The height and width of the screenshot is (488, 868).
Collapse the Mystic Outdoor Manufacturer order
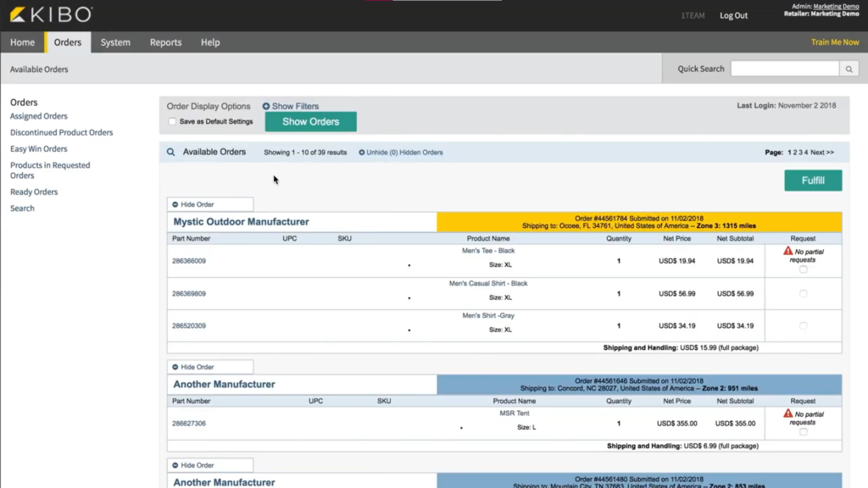[209, 204]
